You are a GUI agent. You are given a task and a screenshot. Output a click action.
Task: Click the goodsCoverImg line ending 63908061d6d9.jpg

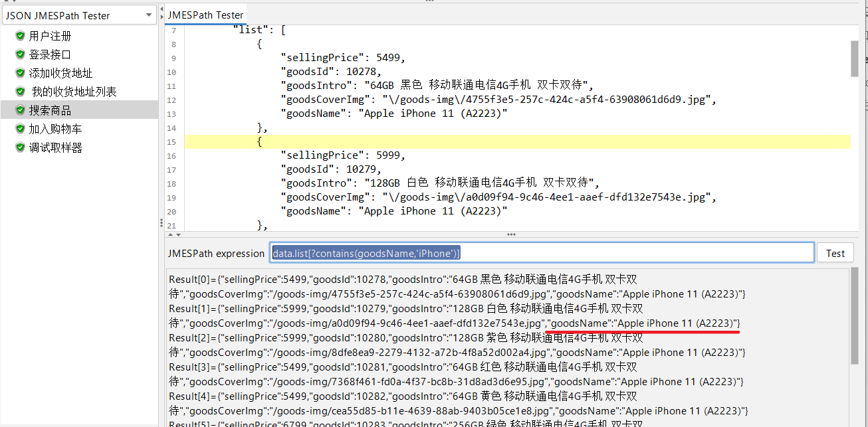[498, 100]
